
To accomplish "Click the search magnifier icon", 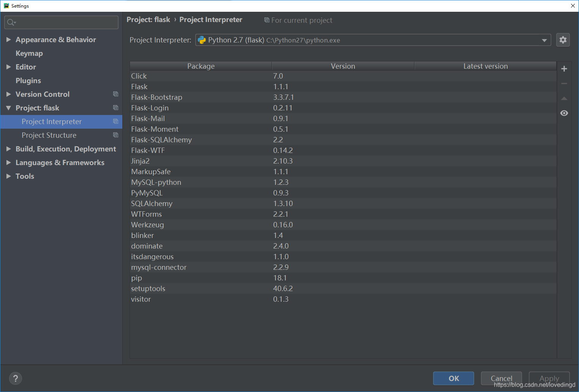I will coord(11,22).
